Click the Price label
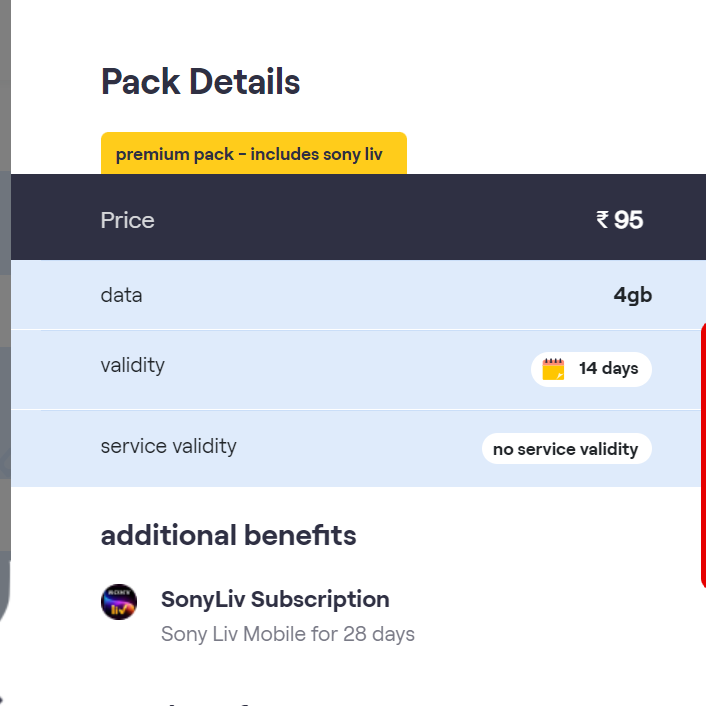The image size is (706, 706). click(128, 220)
